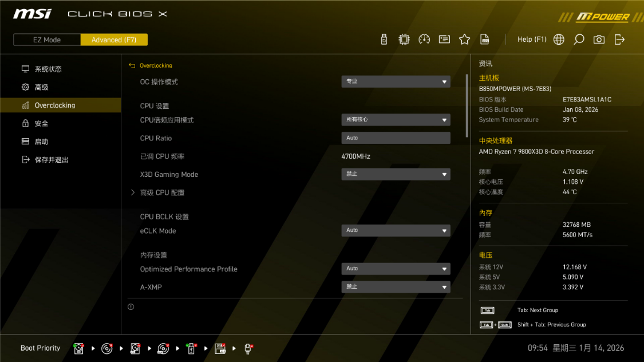Viewport: 644px width, 362px height.
Task: Go back using the Overclocking breadcrumb arrow
Action: 132,66
